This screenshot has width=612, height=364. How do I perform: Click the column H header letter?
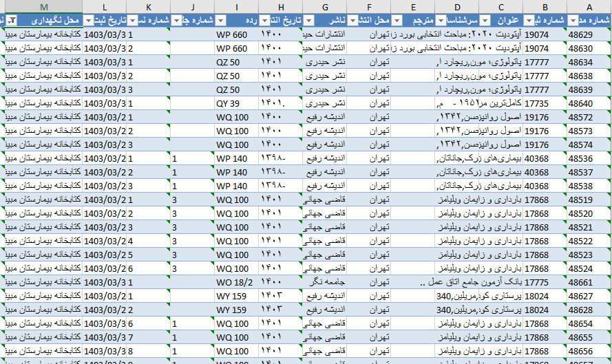[x=280, y=6]
